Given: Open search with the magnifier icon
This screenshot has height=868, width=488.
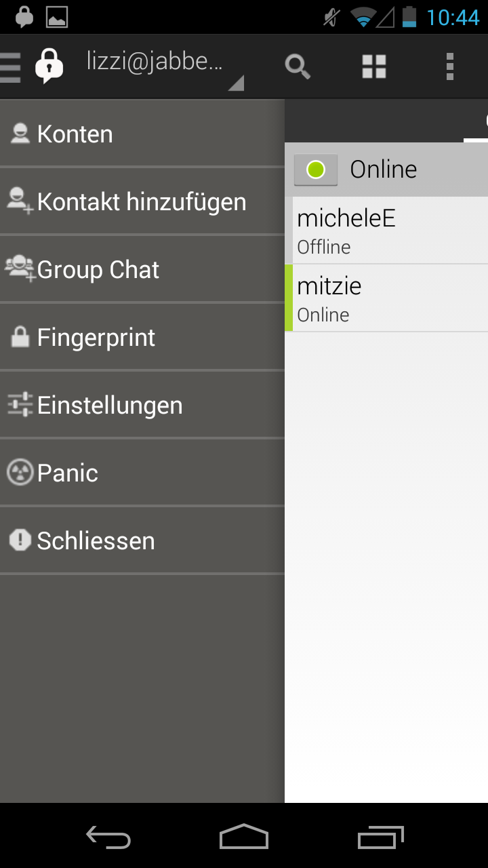Looking at the screenshot, I should (297, 66).
